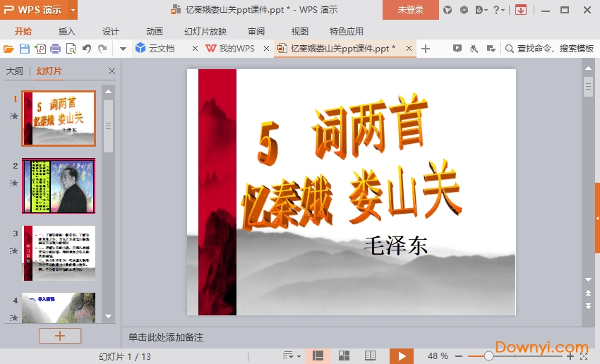The width and height of the screenshot is (600, 364).
Task: Open the help question mark dropdown
Action: pos(498,10)
